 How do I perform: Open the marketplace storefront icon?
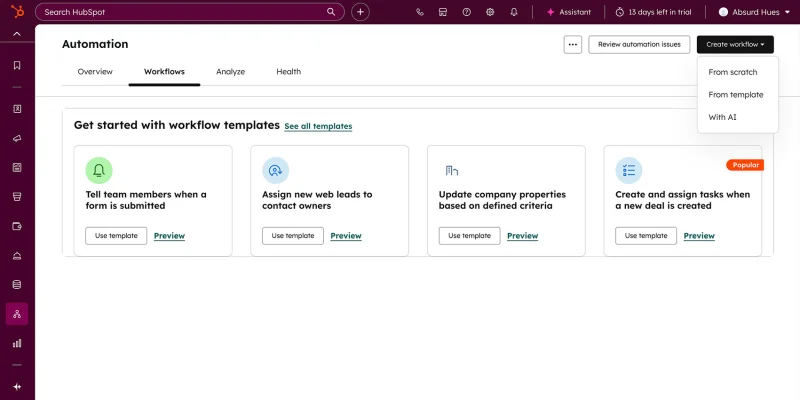443,12
